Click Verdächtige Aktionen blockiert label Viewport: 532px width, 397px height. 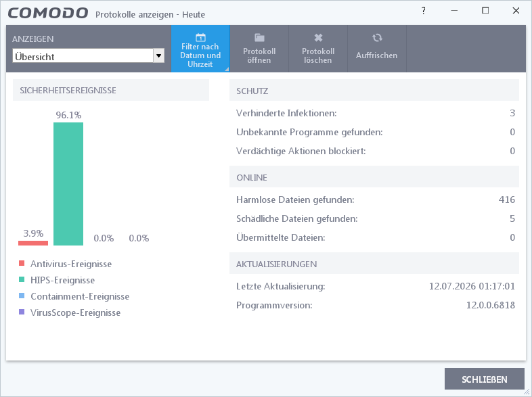coord(301,151)
